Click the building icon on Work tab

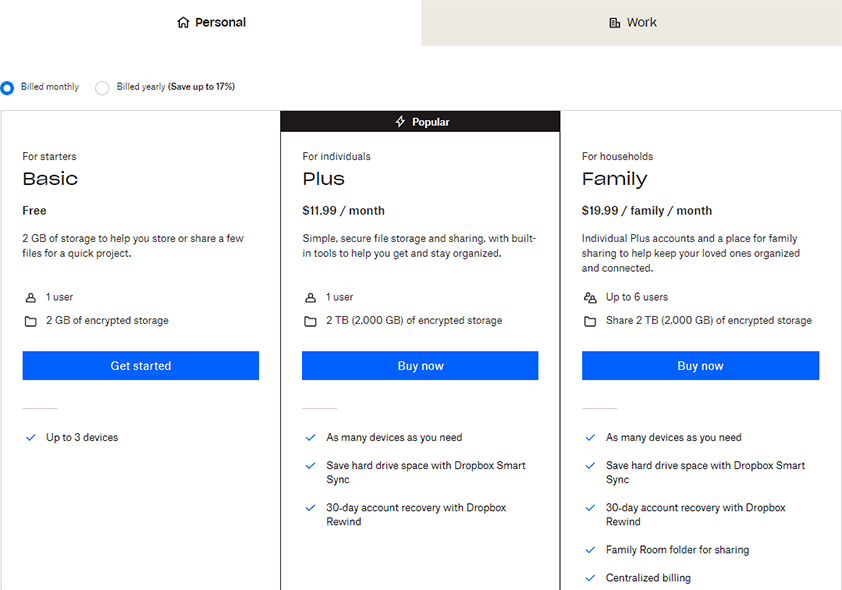click(x=614, y=22)
